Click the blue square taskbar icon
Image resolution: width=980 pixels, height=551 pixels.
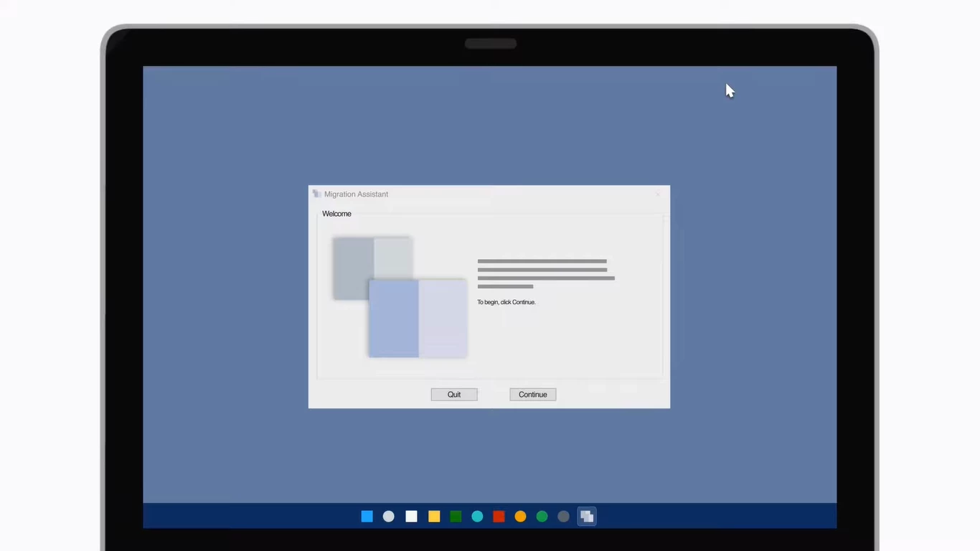point(367,517)
